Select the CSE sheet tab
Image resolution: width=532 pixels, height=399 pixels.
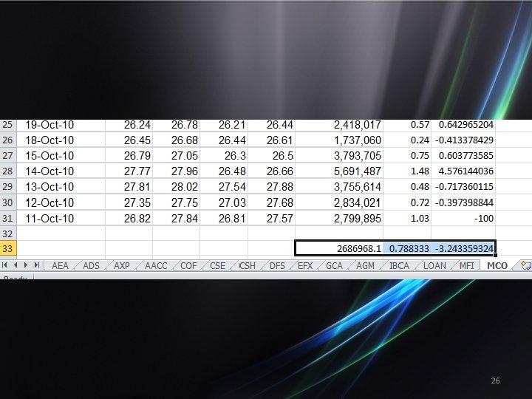[217, 266]
